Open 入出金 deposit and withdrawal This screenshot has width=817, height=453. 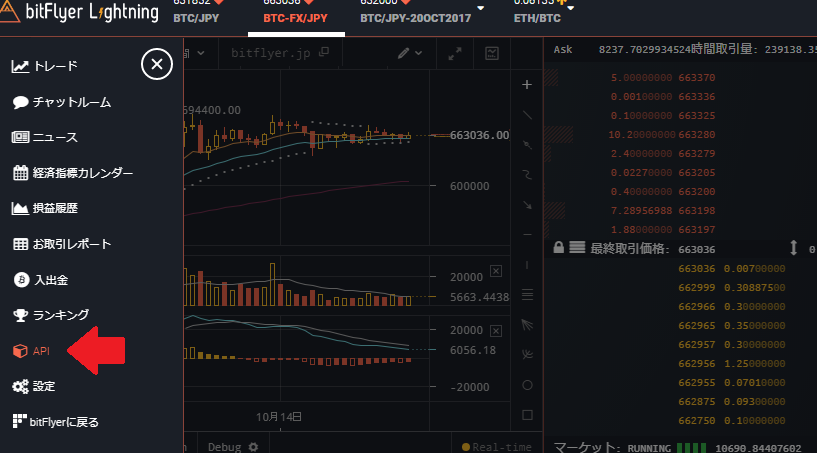(41, 280)
